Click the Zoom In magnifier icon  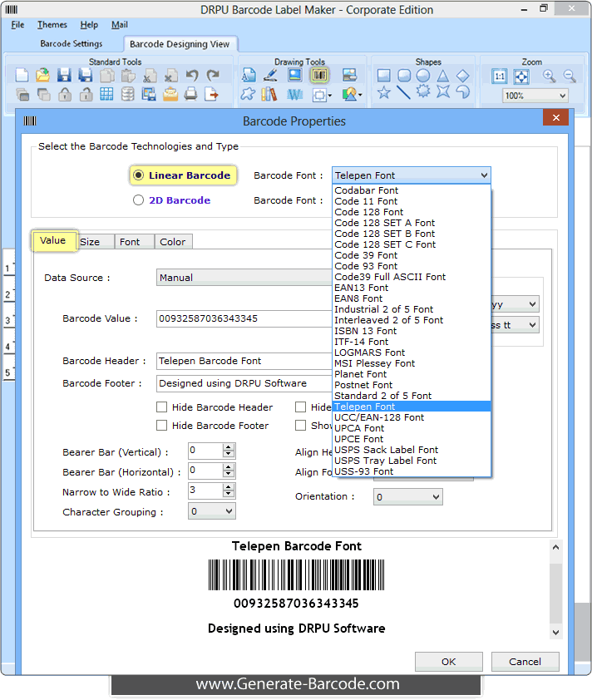click(549, 76)
